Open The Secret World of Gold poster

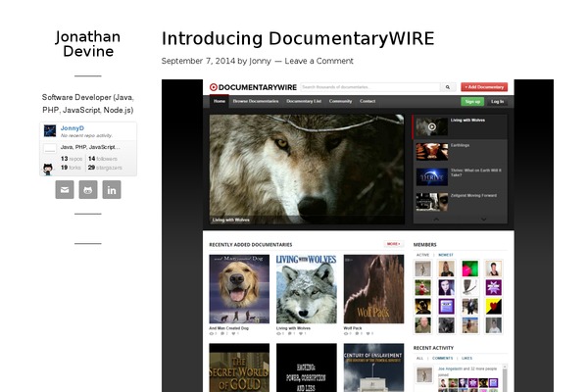pos(239,367)
